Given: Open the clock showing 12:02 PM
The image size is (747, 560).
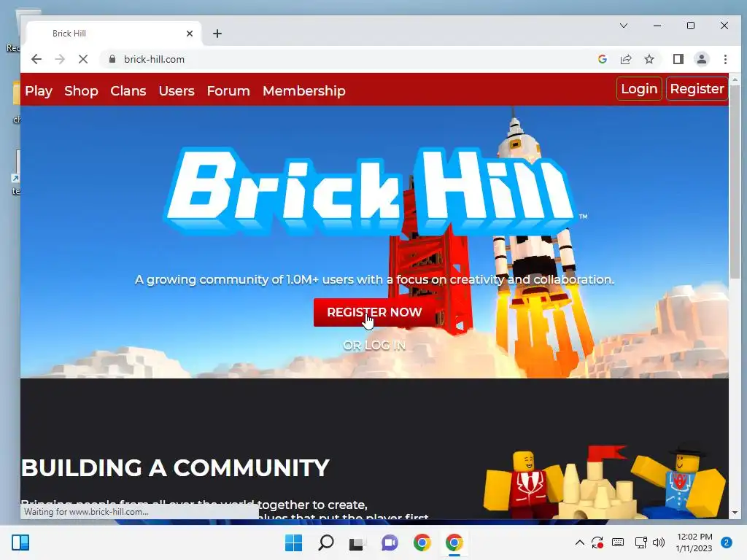Looking at the screenshot, I should pyautogui.click(x=694, y=542).
